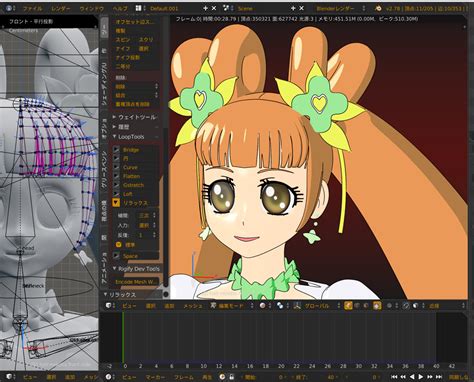The height and width of the screenshot is (382, 474).
Task: Select the vertex select mode icon
Action: tap(348, 305)
